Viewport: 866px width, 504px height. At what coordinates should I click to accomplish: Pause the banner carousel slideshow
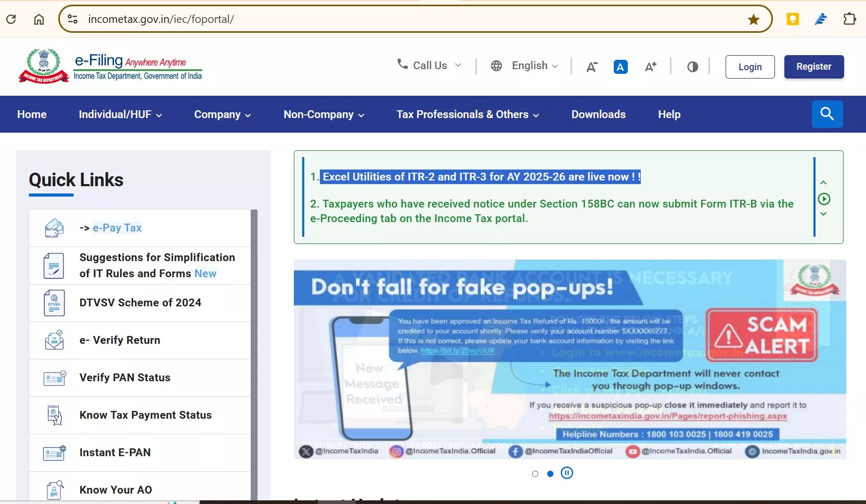[x=567, y=473]
